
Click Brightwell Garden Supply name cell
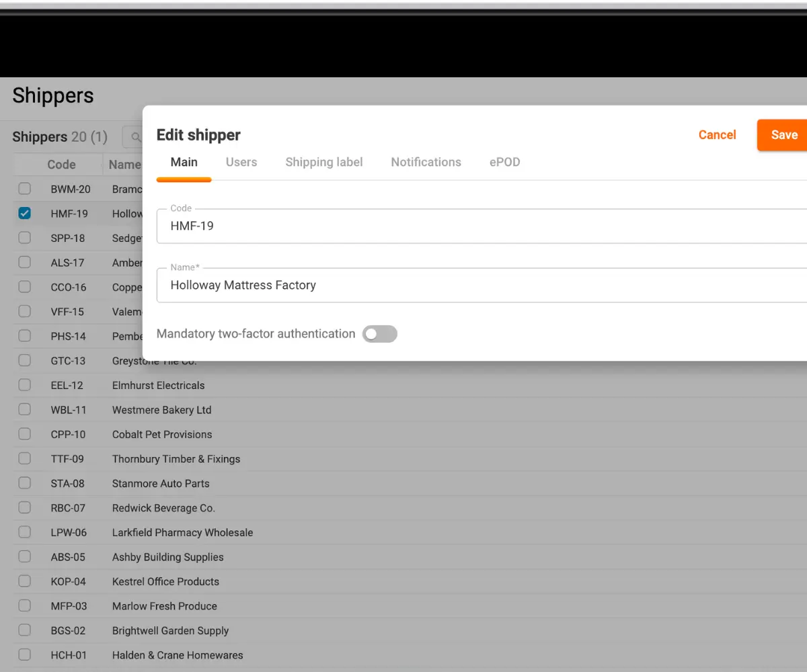171,631
